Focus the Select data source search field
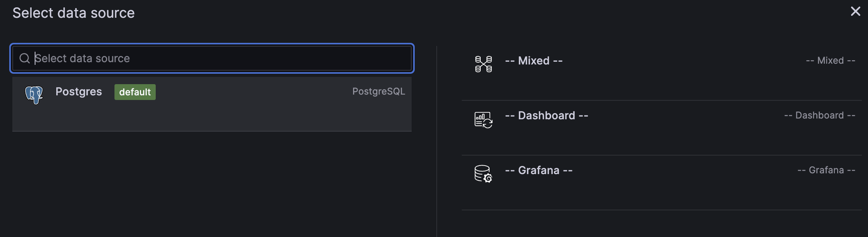Image resolution: width=868 pixels, height=237 pixels. 212,58
